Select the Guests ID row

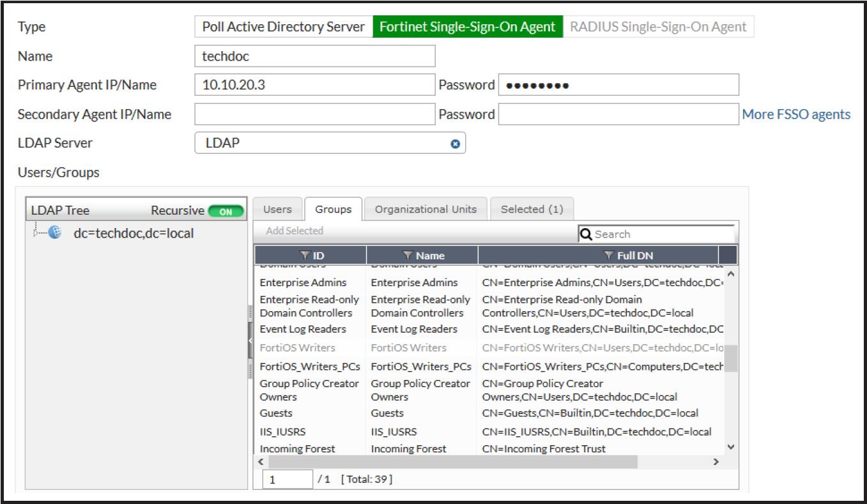(276, 413)
